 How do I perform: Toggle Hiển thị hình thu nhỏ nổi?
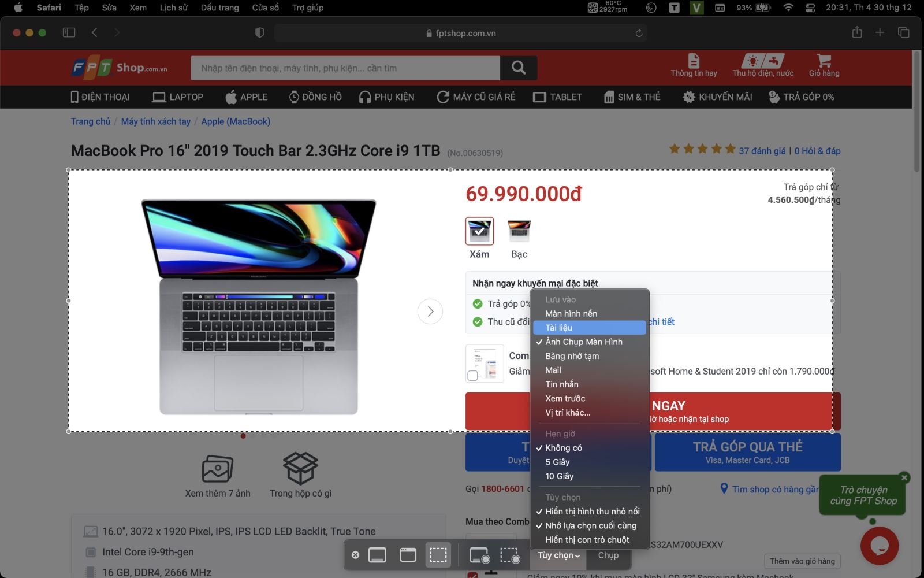tap(589, 512)
